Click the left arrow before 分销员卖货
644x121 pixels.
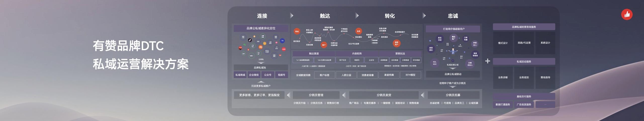pyautogui.click(x=344, y=95)
